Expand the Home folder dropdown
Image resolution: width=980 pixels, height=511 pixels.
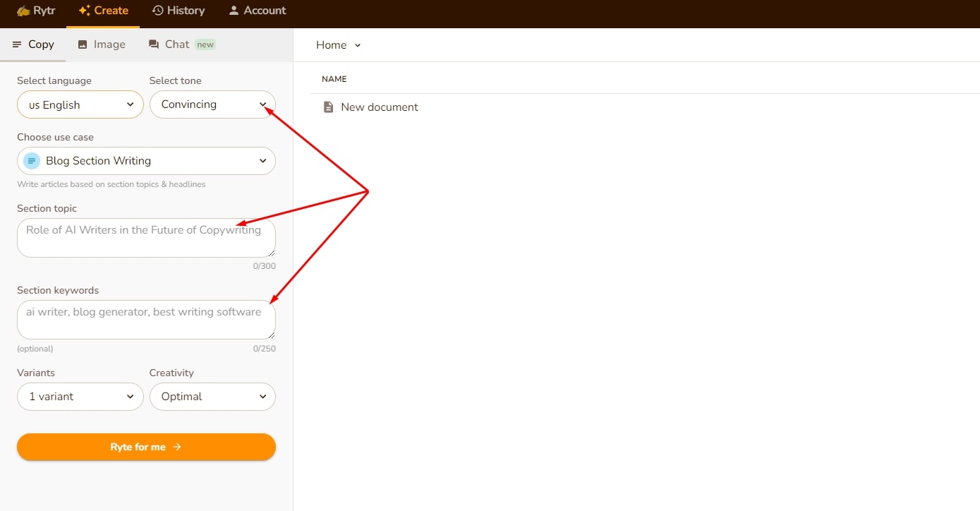[339, 45]
